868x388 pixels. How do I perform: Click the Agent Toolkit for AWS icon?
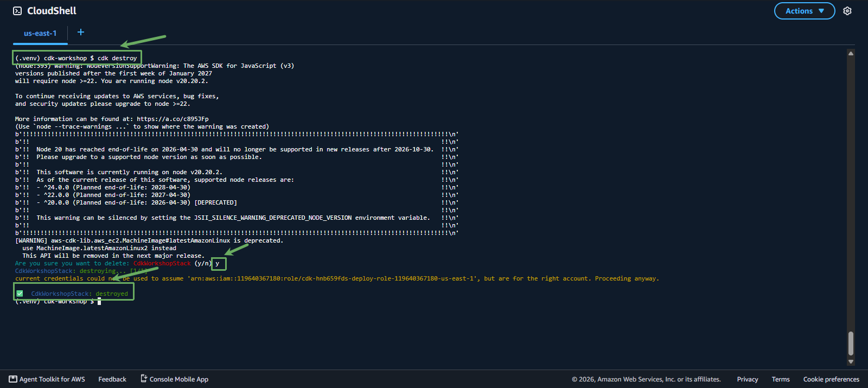point(13,379)
